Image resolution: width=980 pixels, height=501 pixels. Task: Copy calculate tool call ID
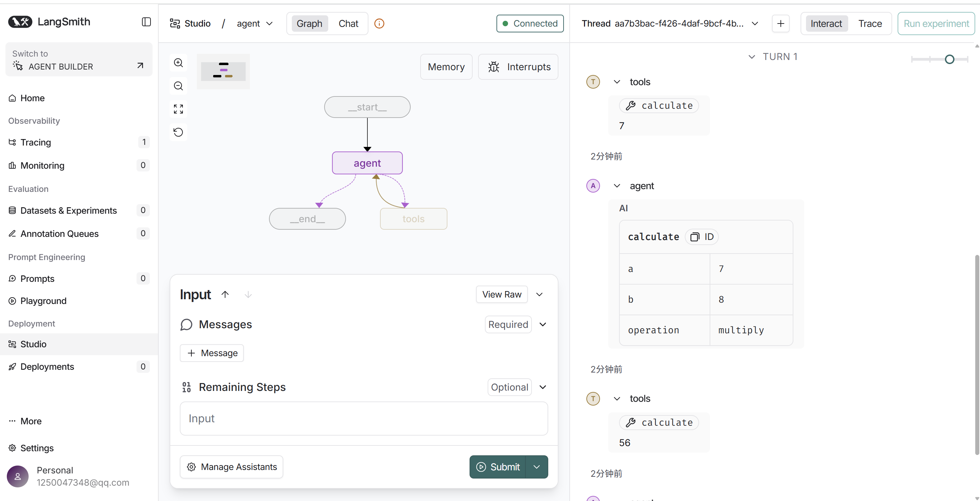coord(702,237)
